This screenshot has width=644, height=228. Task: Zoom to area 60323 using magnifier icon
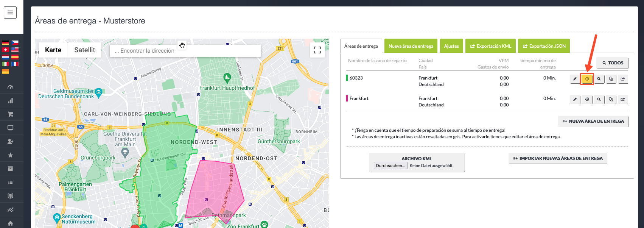click(x=599, y=79)
